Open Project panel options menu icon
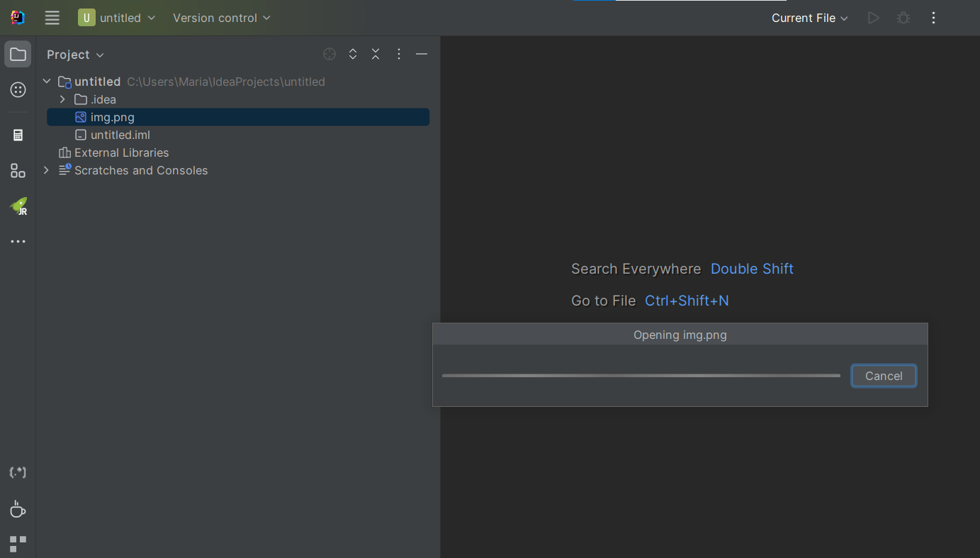The height and width of the screenshot is (558, 980). pos(398,54)
